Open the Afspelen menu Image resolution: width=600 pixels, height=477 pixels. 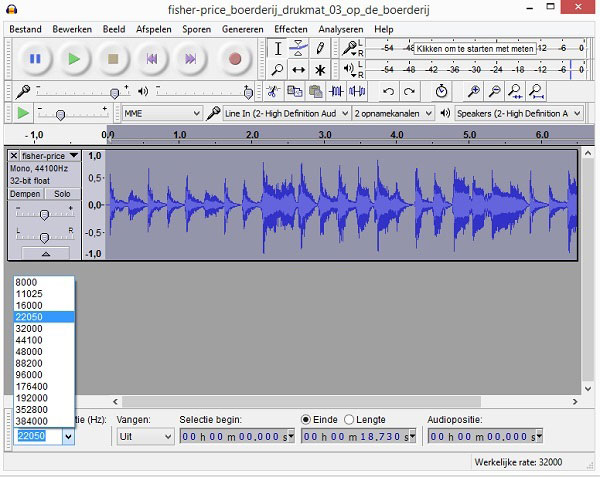pyautogui.click(x=153, y=29)
